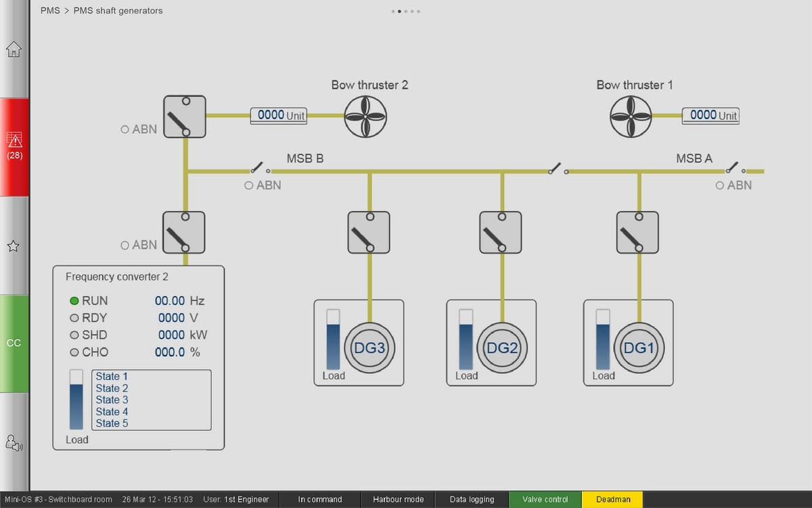Click the Harbour mode status button
This screenshot has height=508, width=812.
(x=399, y=500)
